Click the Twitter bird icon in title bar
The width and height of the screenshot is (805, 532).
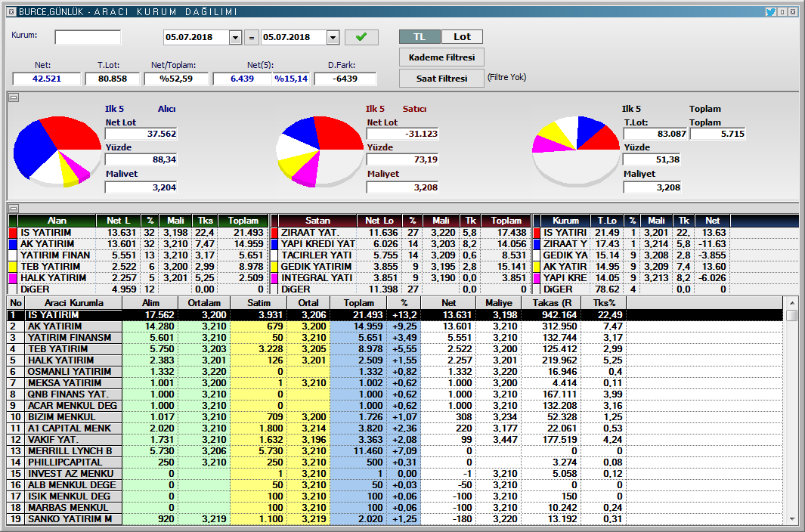point(770,11)
